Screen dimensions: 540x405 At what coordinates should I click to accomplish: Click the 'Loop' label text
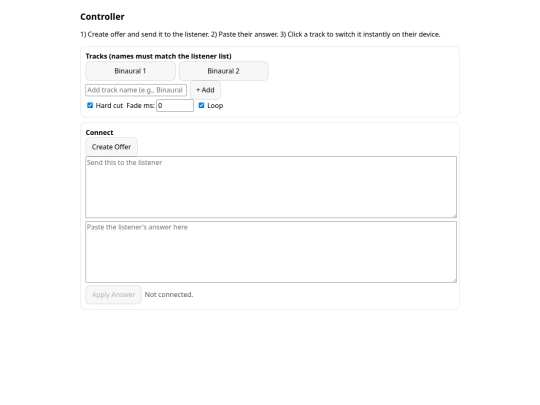(215, 106)
